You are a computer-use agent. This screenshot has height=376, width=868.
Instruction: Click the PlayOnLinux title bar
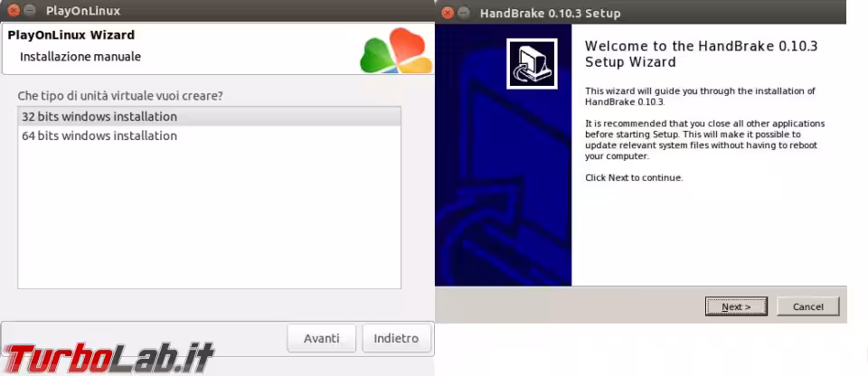(x=217, y=11)
